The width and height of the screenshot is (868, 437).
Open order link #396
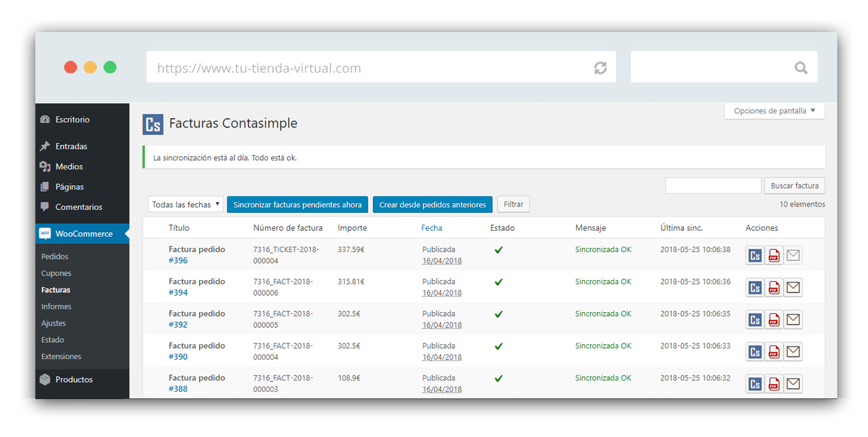pos(178,261)
